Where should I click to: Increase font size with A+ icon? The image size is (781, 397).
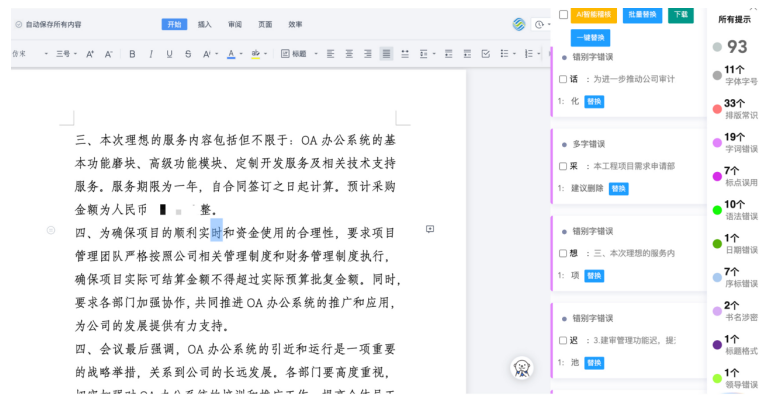tap(90, 54)
